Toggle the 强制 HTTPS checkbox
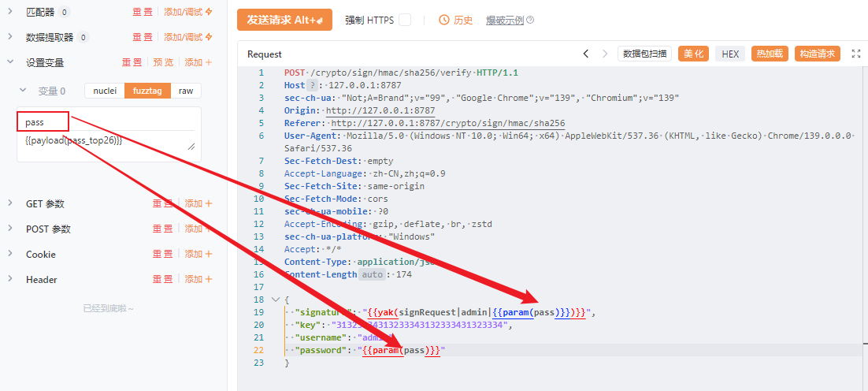 405,20
